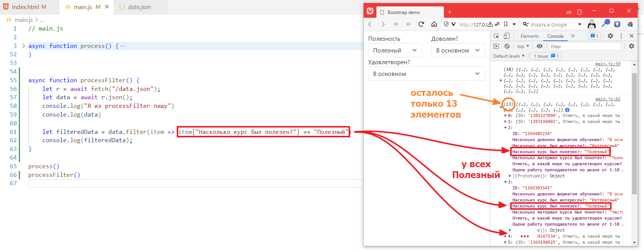Open the Vivaldi menu icon
The height and width of the screenshot is (252, 644).
pos(370,11)
